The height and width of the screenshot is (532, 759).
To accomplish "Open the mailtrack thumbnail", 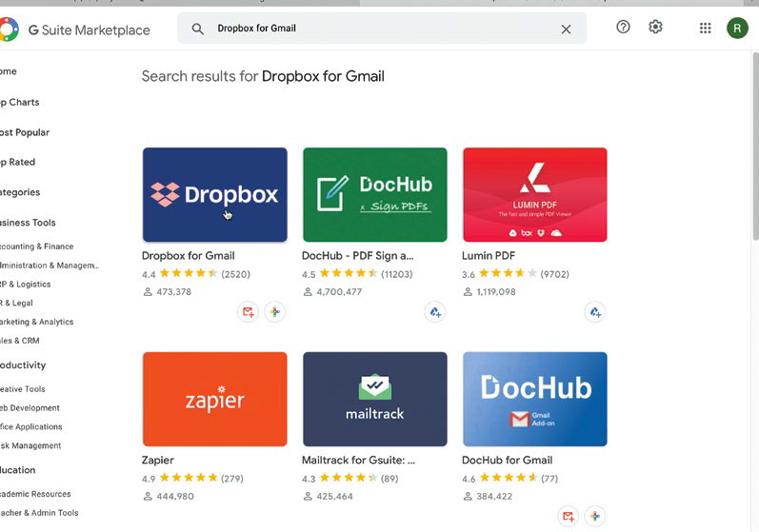I will click(x=375, y=399).
